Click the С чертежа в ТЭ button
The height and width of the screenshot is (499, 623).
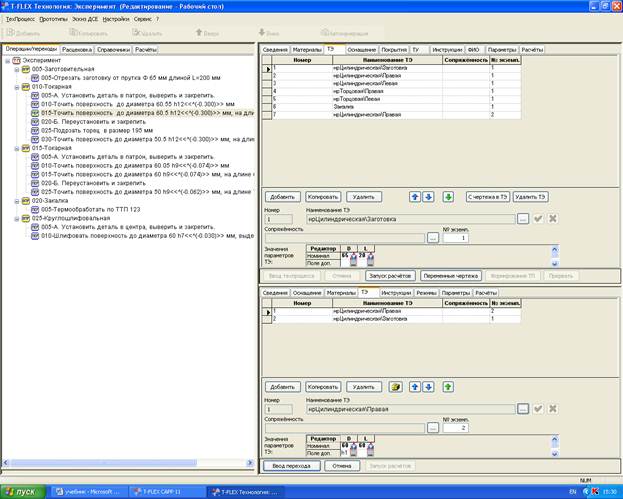click(488, 197)
